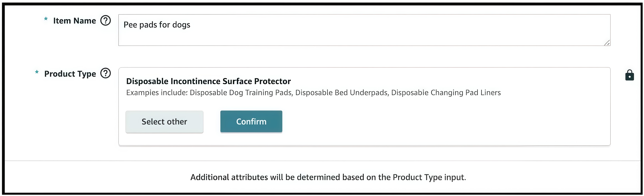
Task: Open the Product Type help tooltip icon
Action: (105, 73)
